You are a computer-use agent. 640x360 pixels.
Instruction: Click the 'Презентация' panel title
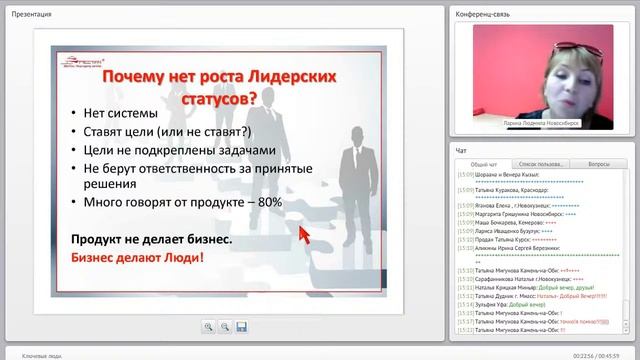[x=31, y=14]
